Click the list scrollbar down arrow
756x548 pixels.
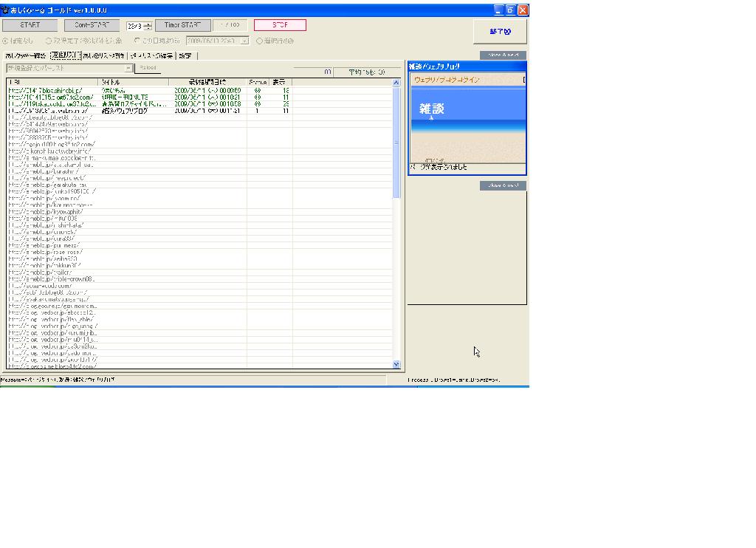click(x=396, y=365)
